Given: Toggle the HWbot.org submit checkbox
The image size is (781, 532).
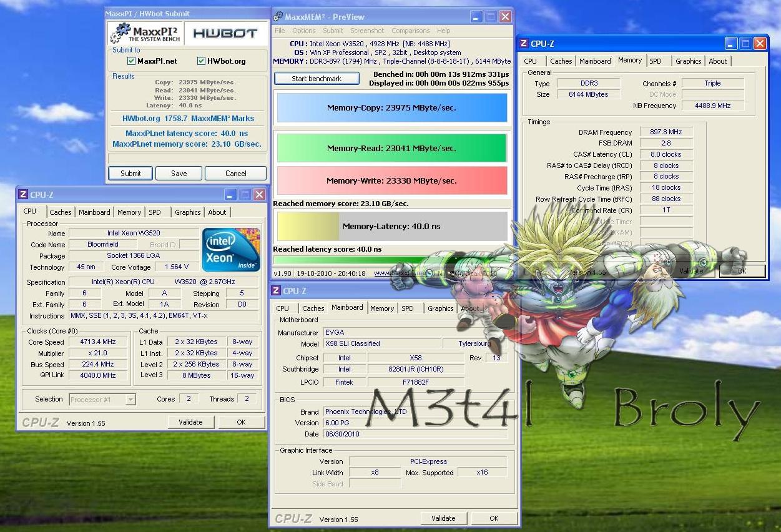Looking at the screenshot, I should [202, 61].
